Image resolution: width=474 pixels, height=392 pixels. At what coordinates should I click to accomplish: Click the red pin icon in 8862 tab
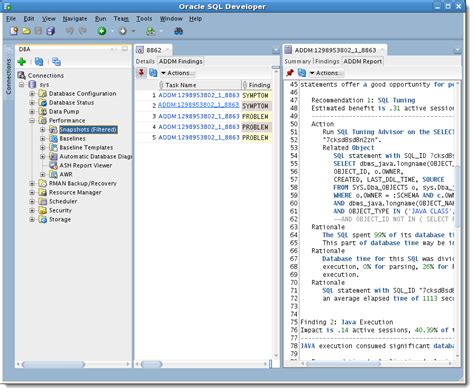pyautogui.click(x=141, y=73)
